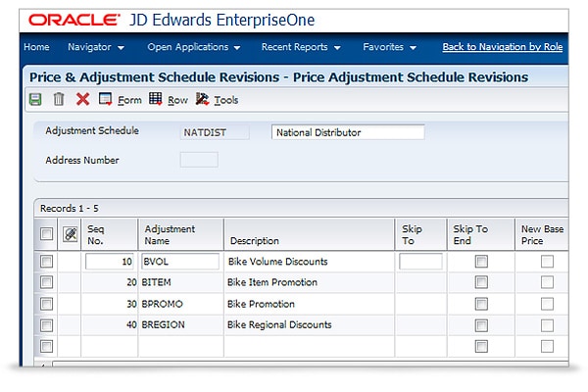Viewport: 588px width, 392px height.
Task: Enable Skip To End for BITEM row
Action: point(480,282)
